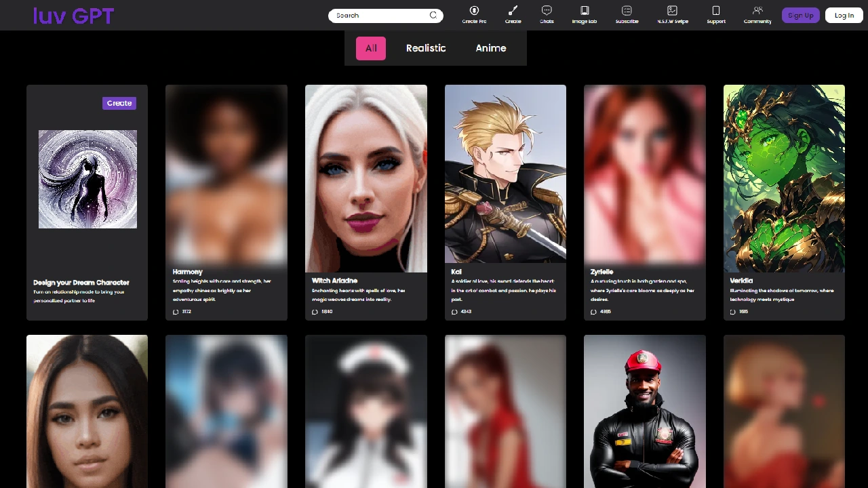Viewport: 868px width, 488px height.
Task: Switch to the Anime filter tab
Action: (x=491, y=48)
